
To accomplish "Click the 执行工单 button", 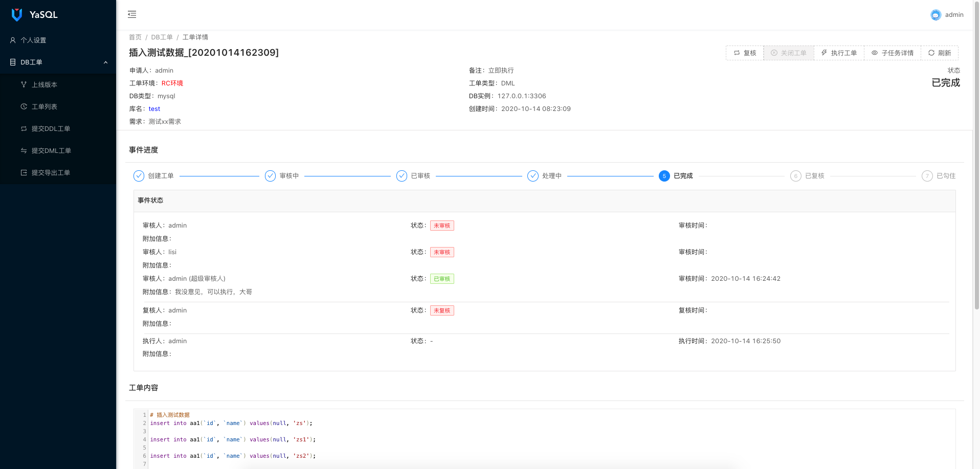I will pos(839,53).
